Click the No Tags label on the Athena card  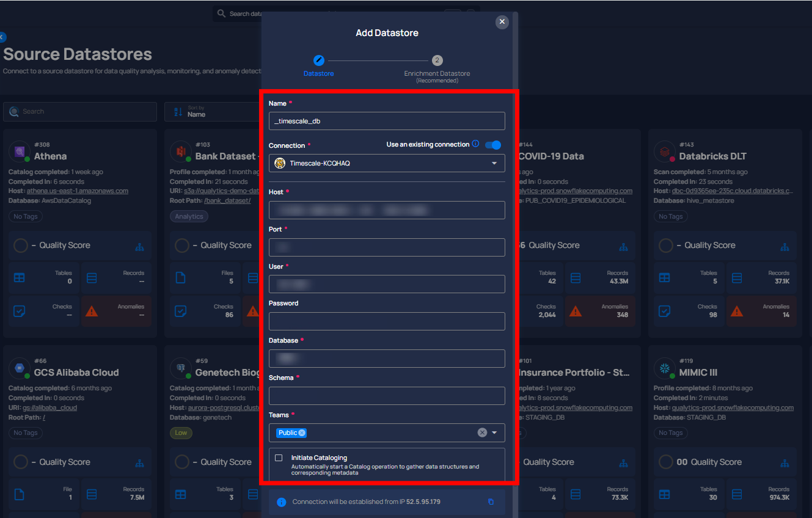coord(26,216)
